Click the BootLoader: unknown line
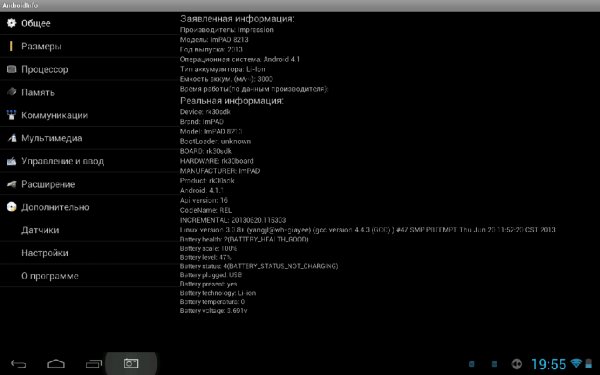 [215, 141]
